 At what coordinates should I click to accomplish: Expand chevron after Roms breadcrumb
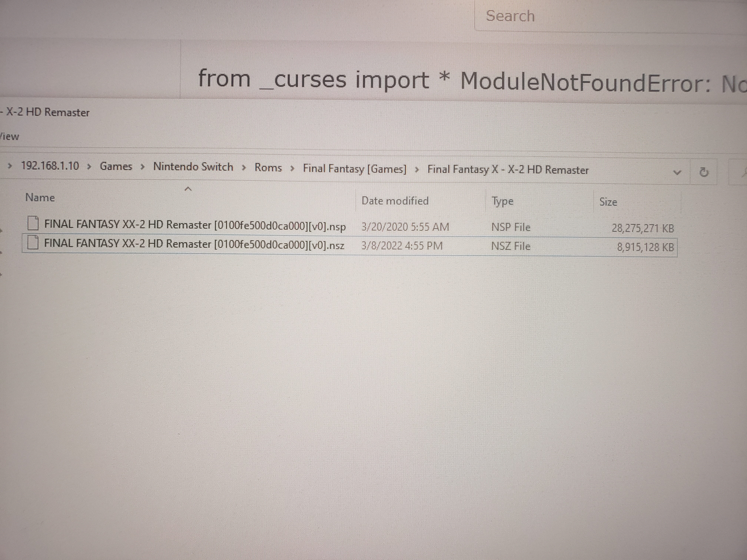point(293,168)
